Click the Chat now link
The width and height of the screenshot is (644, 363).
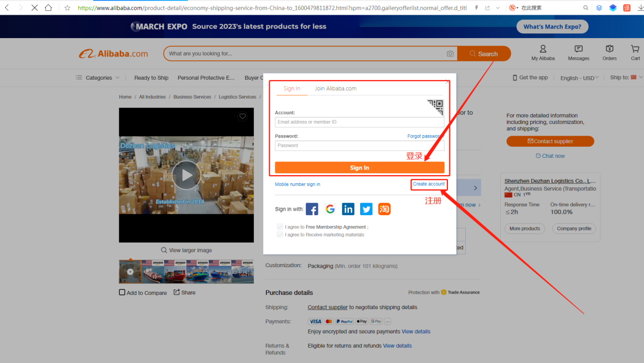pos(550,156)
